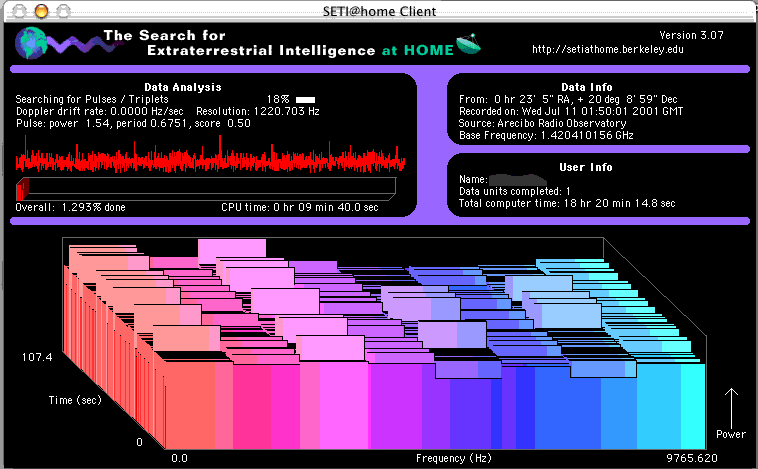Click the purple wave signal graphic

[86, 45]
